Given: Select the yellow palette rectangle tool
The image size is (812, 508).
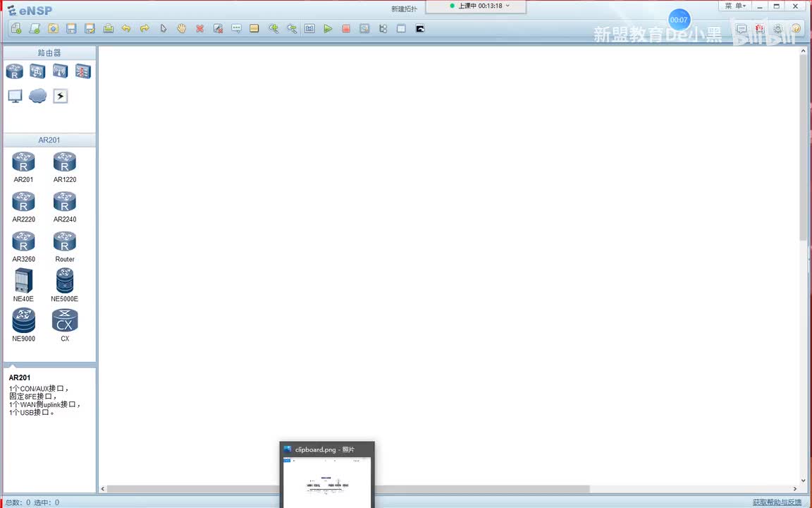Looking at the screenshot, I should tap(254, 28).
